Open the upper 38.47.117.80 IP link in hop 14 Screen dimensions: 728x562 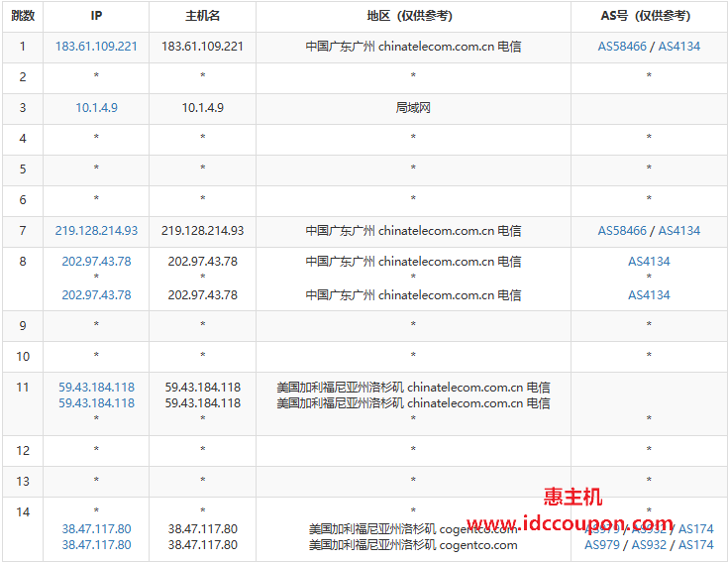(96, 529)
